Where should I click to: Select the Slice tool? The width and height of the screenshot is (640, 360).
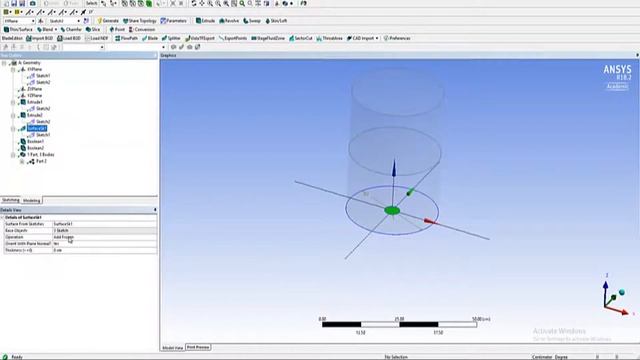tap(93, 29)
